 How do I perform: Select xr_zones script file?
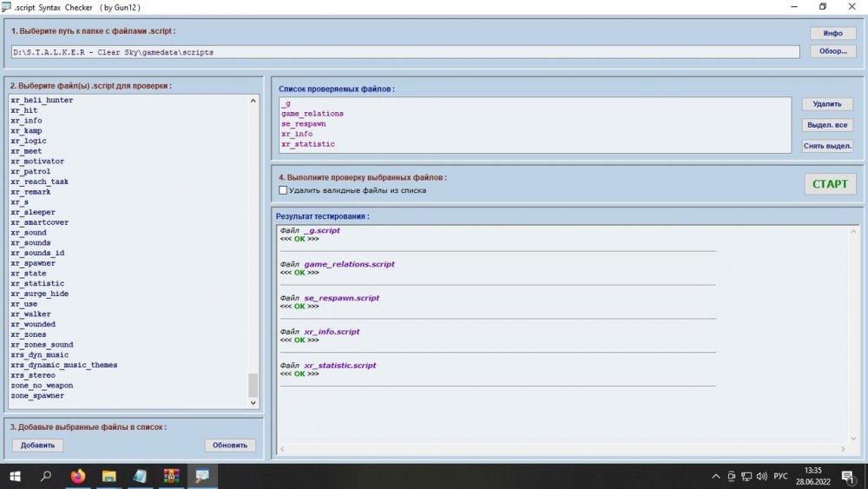click(x=29, y=334)
